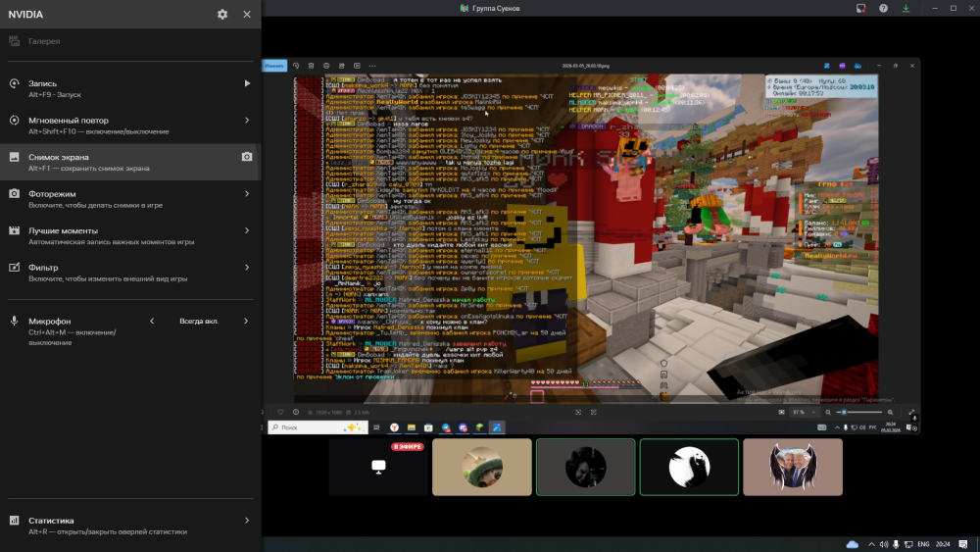Select the Запись recording row
980x552 pixels.
[130, 88]
